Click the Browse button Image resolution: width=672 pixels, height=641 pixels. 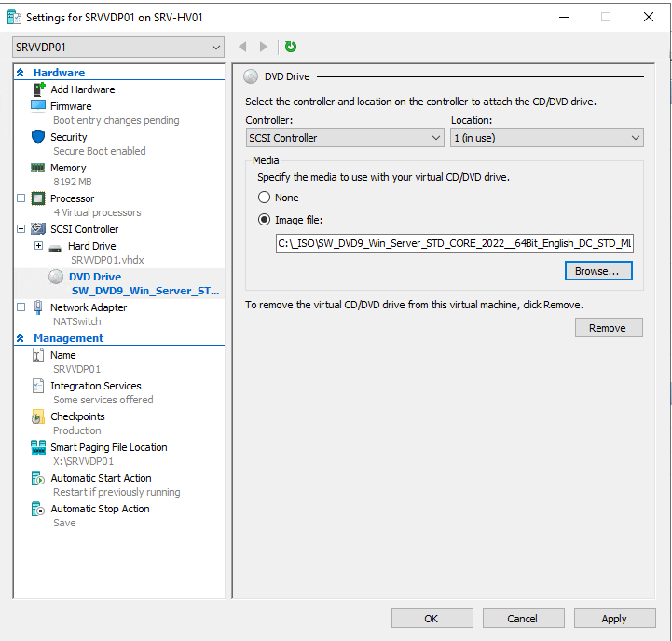pyautogui.click(x=597, y=271)
